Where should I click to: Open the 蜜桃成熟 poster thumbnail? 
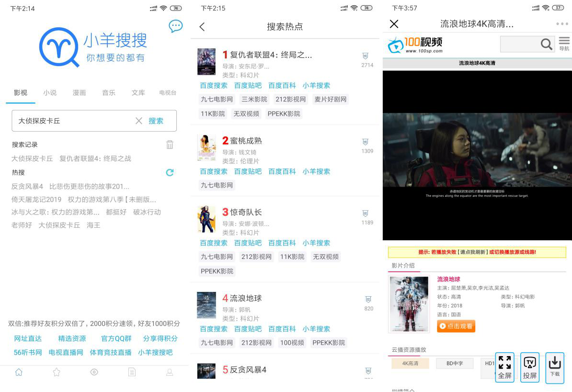206,147
